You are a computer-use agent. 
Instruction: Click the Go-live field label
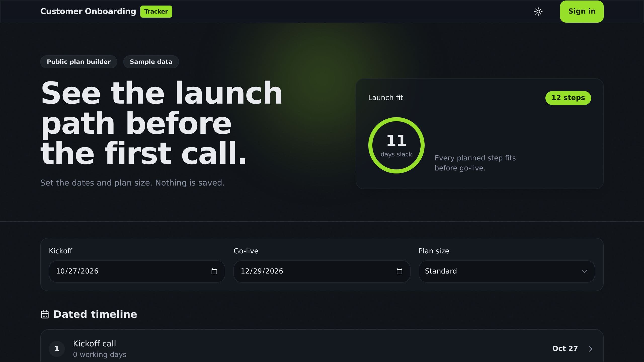click(x=246, y=251)
